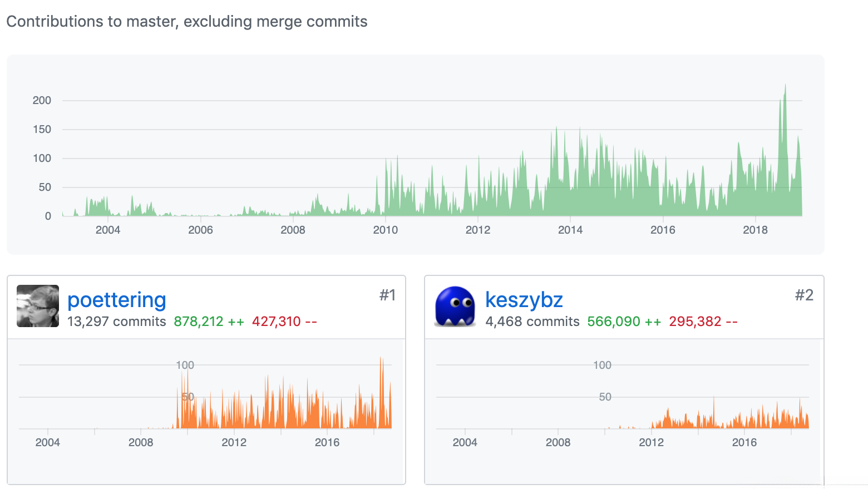This screenshot has width=868, height=494.
Task: Click the 2012 label under keszybz's orange graph
Action: pos(651,442)
